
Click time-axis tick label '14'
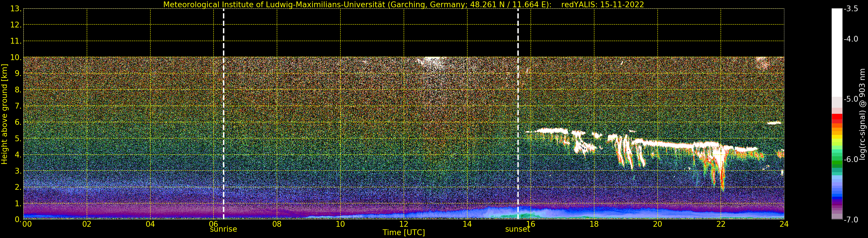tap(467, 224)
